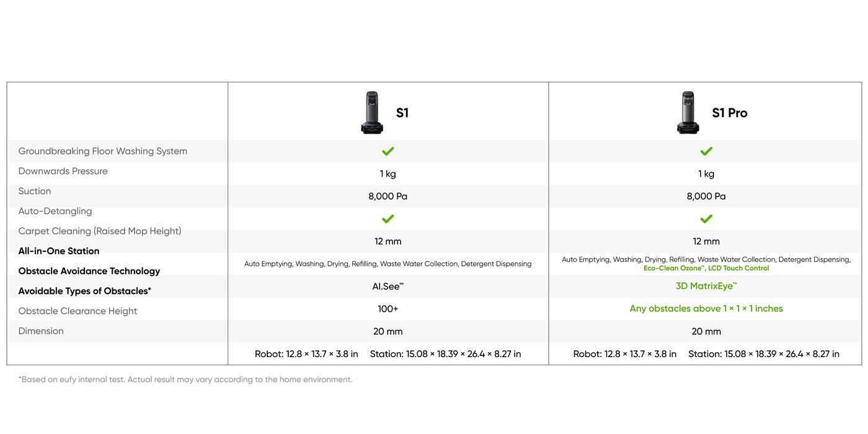Select Obstacle Avoidance Technology row label
868x434 pixels.
(89, 271)
